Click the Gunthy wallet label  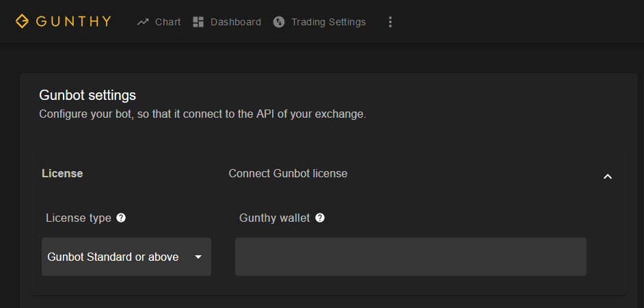(274, 218)
